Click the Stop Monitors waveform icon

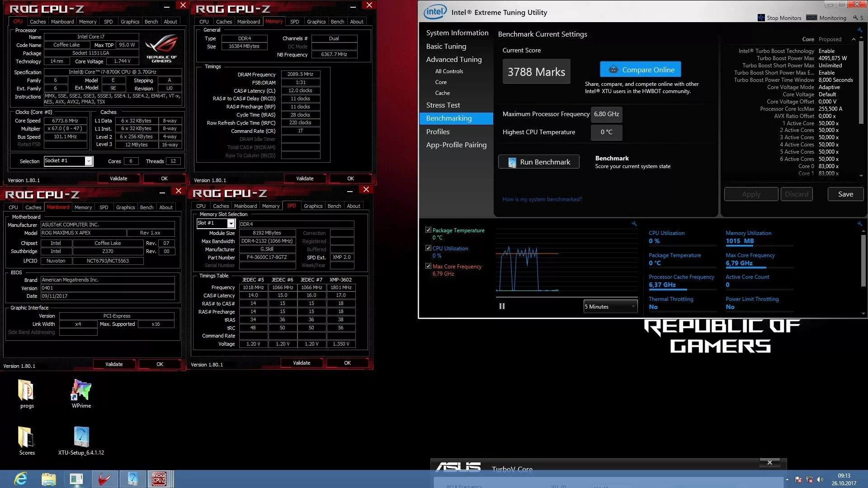coord(761,18)
